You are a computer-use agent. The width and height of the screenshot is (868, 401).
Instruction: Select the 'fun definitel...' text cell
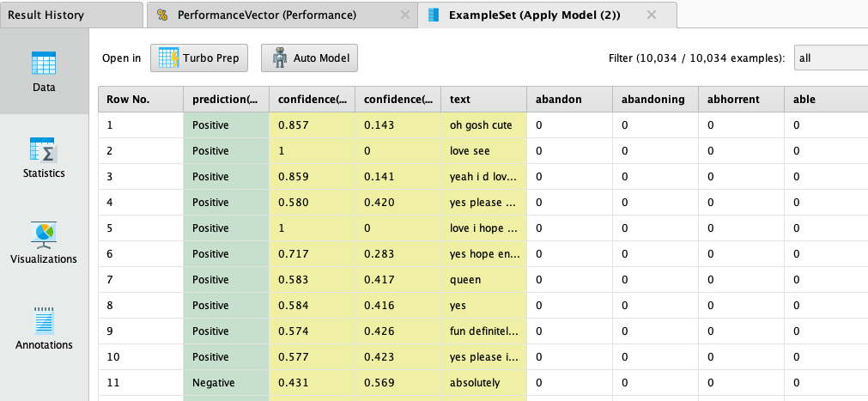coord(484,331)
